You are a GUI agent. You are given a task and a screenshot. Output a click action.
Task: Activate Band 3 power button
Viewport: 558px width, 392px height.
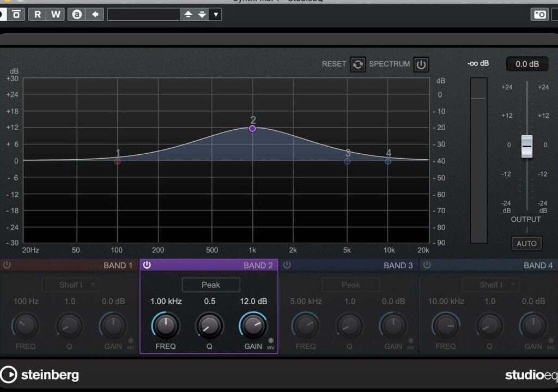click(287, 265)
